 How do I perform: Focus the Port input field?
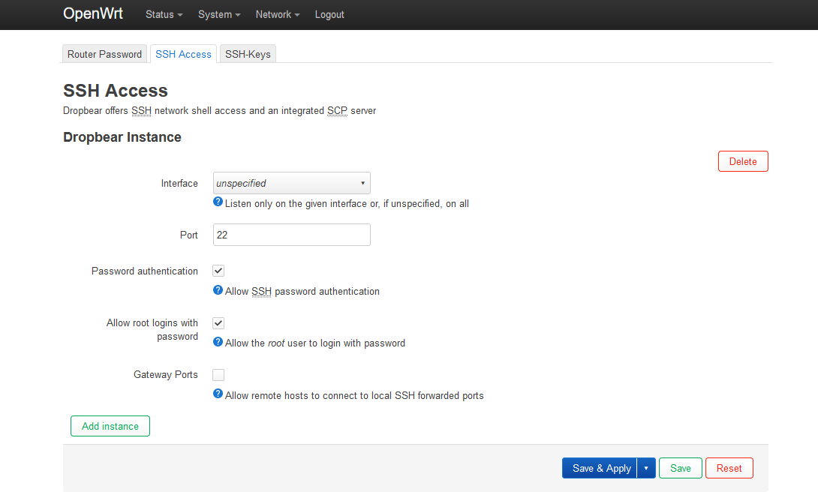tap(292, 235)
